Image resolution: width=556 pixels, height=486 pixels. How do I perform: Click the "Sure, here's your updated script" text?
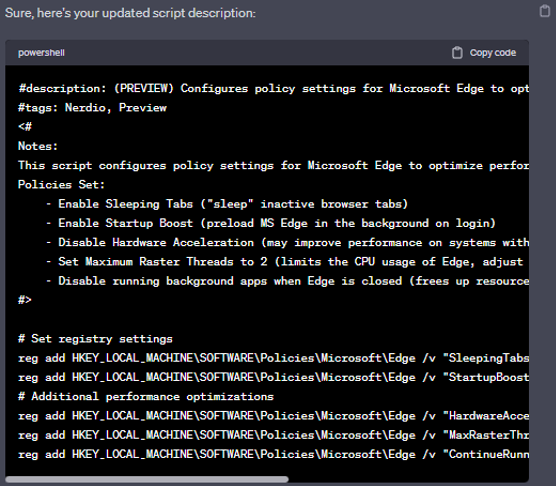[x=130, y=13]
